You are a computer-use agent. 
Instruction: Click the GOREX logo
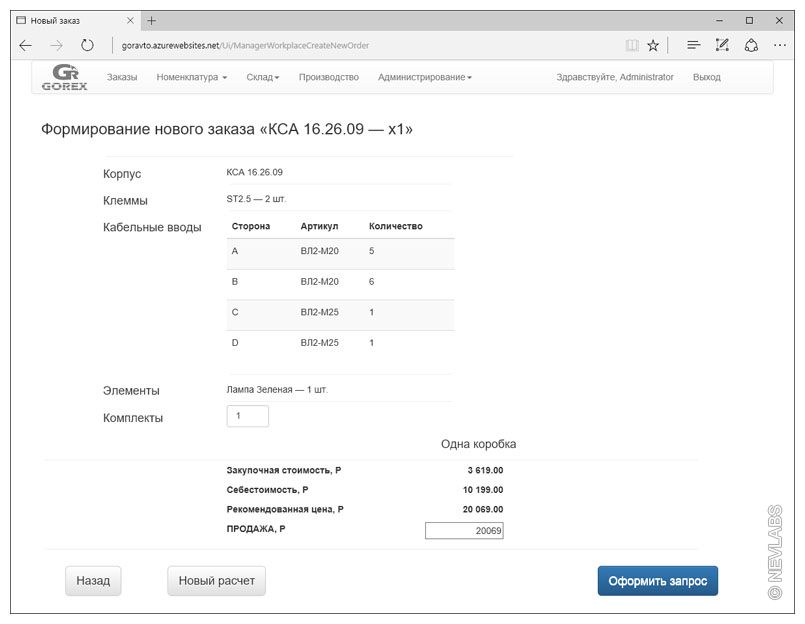click(x=66, y=77)
